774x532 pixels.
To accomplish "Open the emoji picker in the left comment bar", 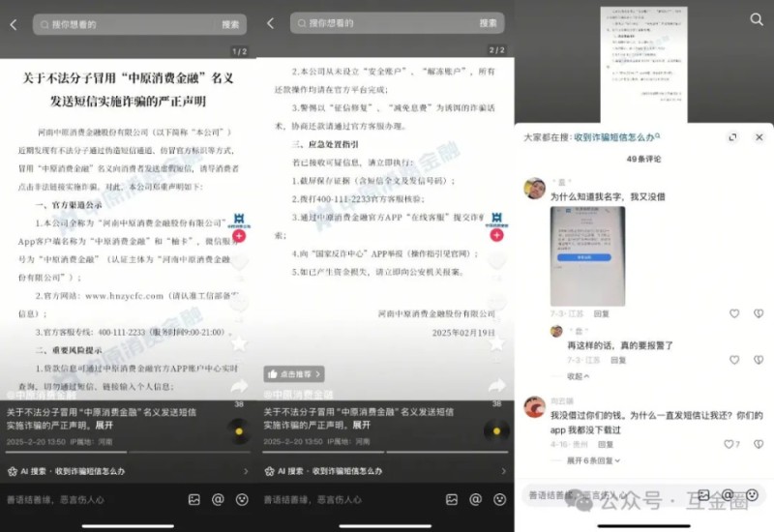I will point(242,500).
